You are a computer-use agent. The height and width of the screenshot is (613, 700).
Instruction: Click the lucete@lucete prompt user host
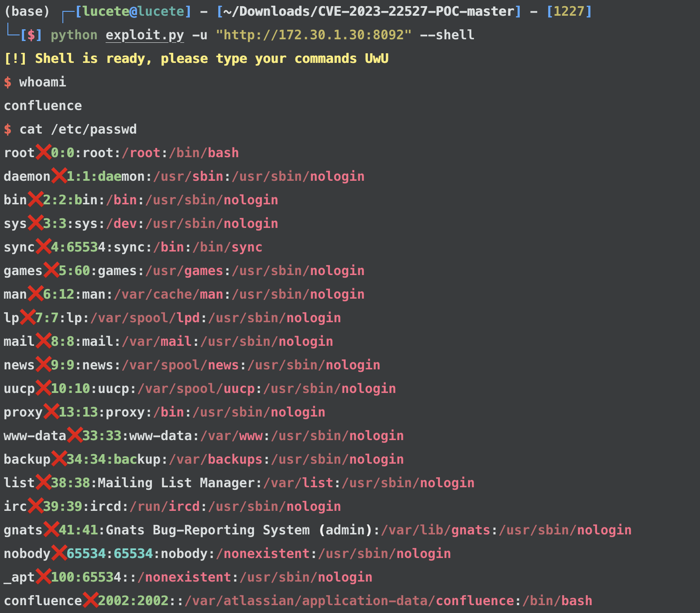133,11
